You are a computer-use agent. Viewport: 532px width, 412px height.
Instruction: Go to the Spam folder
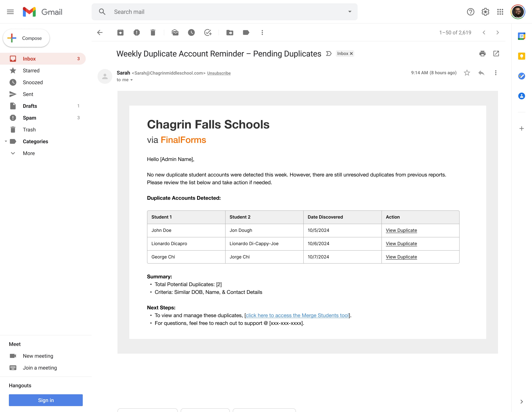click(x=30, y=118)
